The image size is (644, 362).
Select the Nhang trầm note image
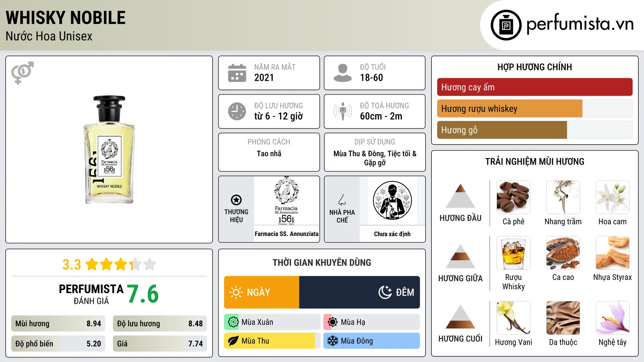pyautogui.click(x=563, y=197)
